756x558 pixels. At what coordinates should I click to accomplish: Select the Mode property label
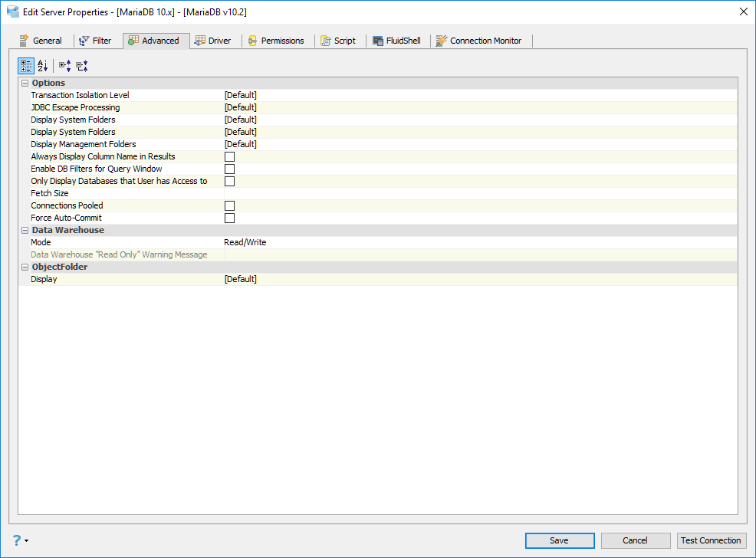point(41,242)
